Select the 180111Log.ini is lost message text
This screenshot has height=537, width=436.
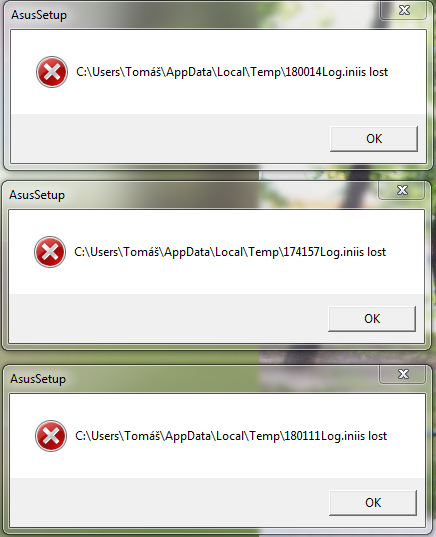pyautogui.click(x=231, y=436)
